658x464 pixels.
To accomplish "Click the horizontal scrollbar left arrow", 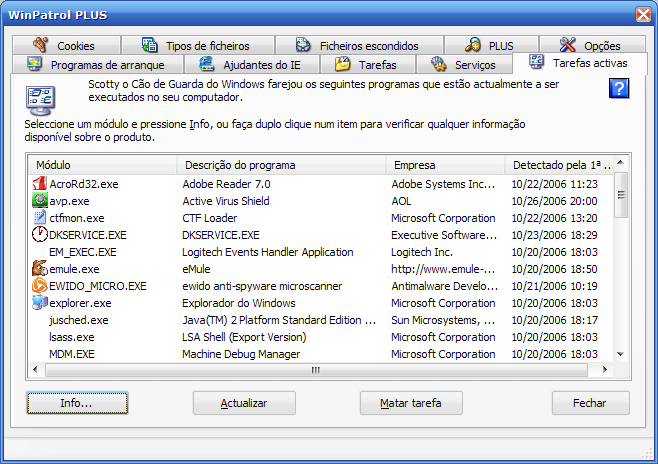I will (x=35, y=370).
